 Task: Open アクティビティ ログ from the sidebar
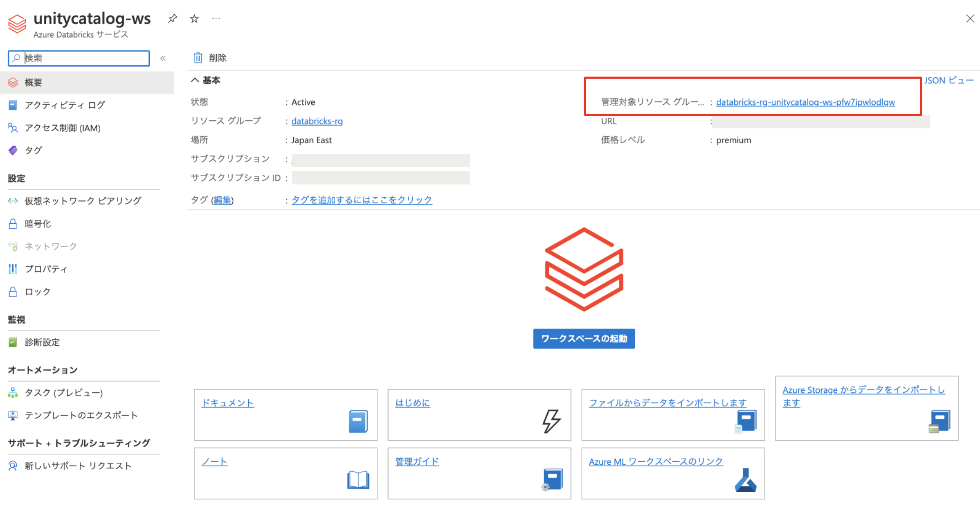(x=65, y=105)
